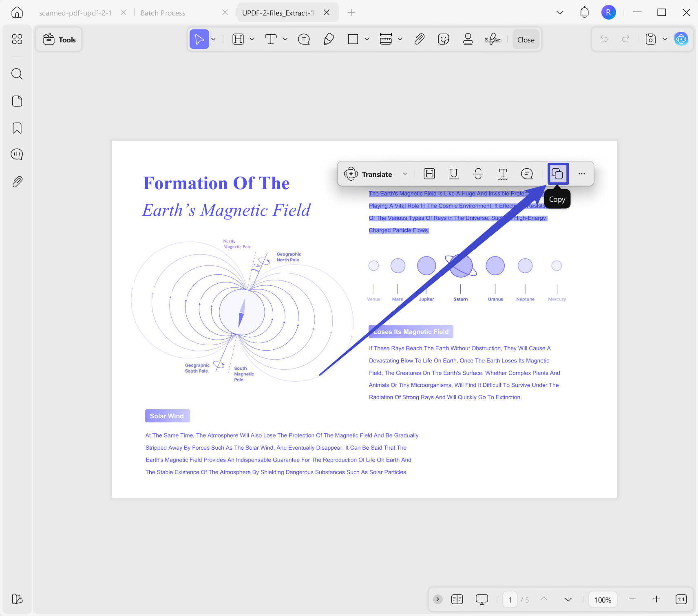Close the scanned-pdf-updf-2-1 tab
698x616 pixels.
tap(124, 13)
